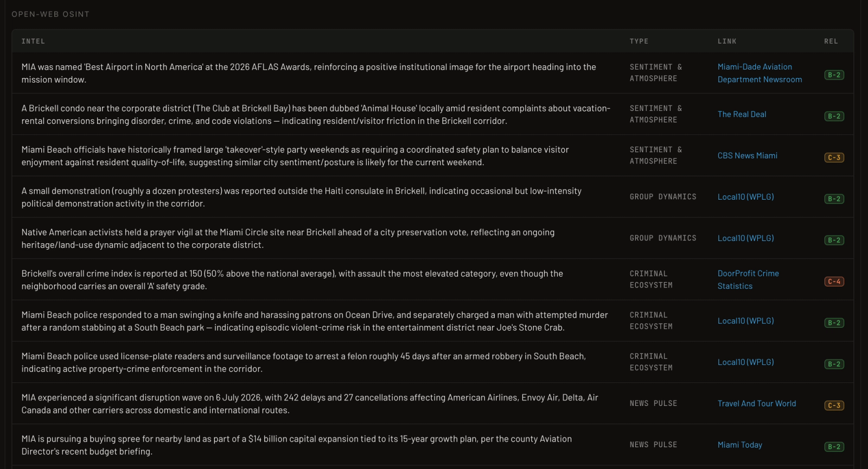This screenshot has height=469, width=868.
Task: Click B-2 badge in Haiti consulate row
Action: point(834,199)
